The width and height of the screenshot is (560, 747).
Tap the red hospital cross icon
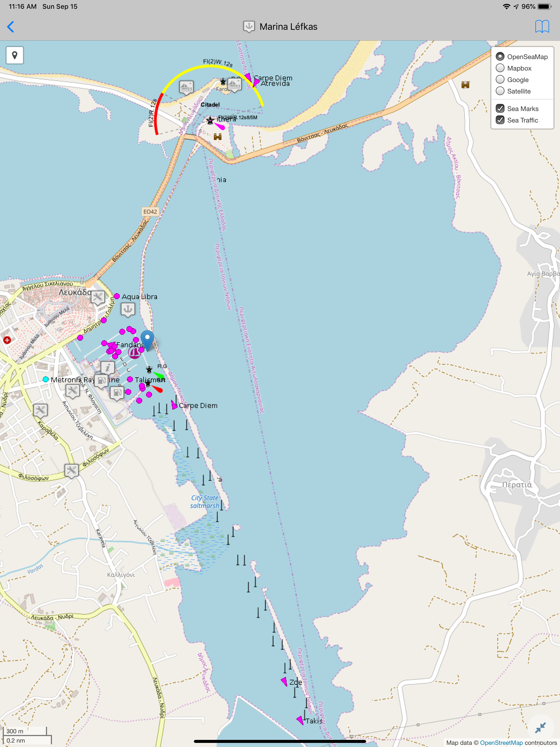(x=7, y=340)
